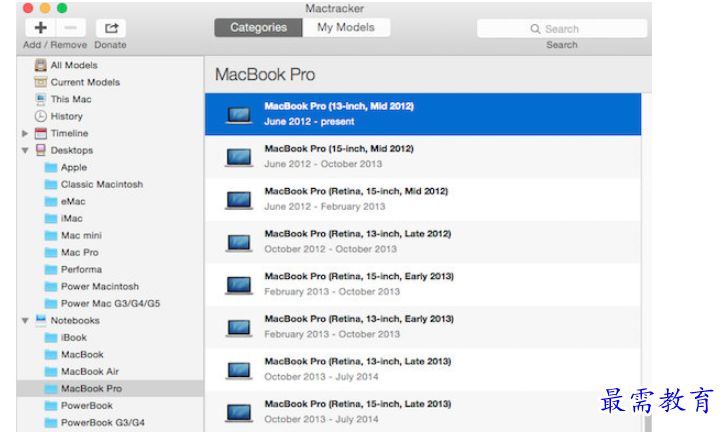Select MacBook Pro (Retina, 13-inch, Late 2012)
This screenshot has width=722, height=432.
click(x=423, y=242)
